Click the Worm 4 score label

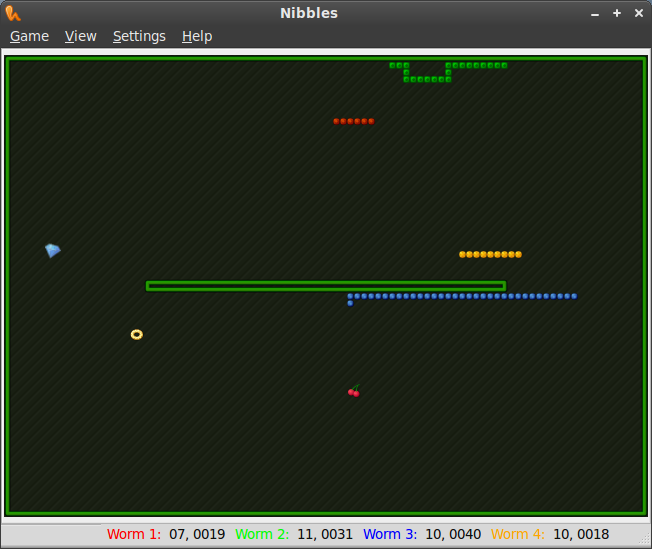[518, 534]
